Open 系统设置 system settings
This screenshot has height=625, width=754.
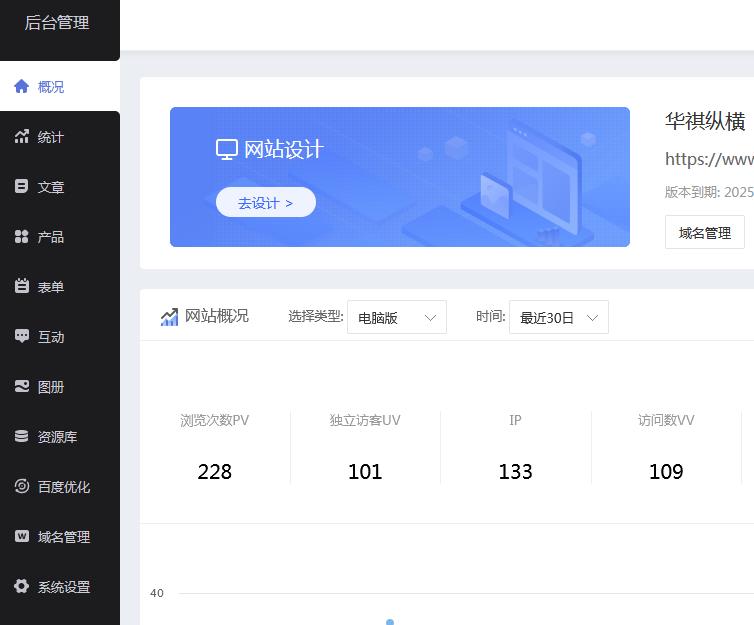tap(60, 587)
